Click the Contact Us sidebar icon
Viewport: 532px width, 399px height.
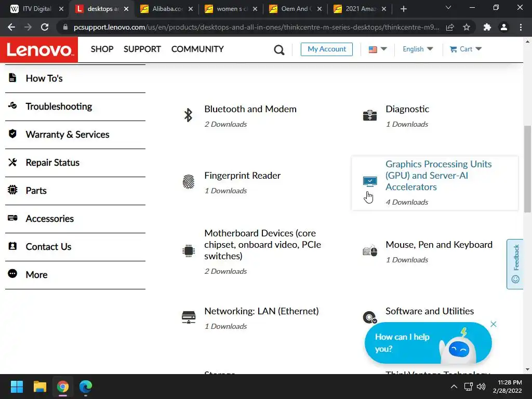coord(12,246)
